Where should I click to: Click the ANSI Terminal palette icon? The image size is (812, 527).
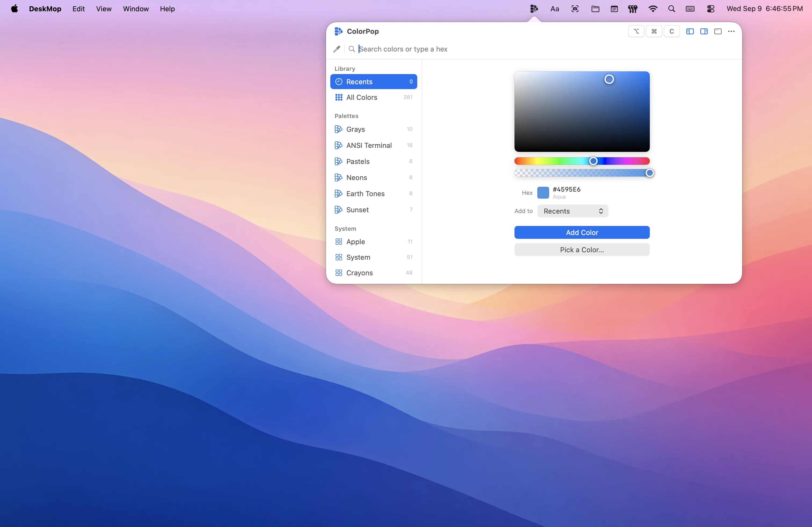click(x=338, y=145)
